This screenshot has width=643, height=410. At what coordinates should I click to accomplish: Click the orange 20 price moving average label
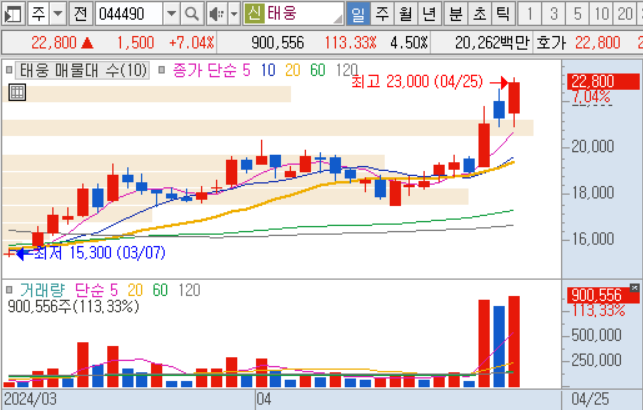[x=292, y=70]
